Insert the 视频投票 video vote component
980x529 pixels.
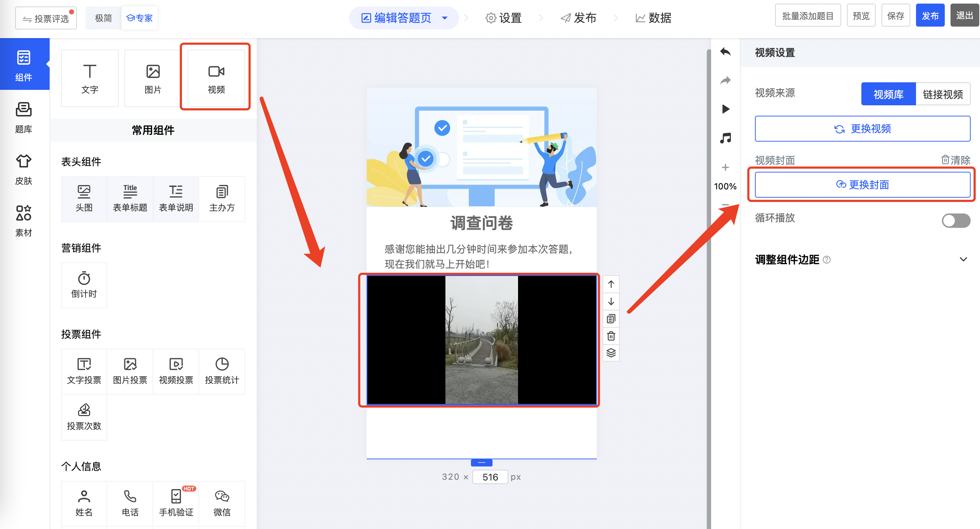coord(176,372)
